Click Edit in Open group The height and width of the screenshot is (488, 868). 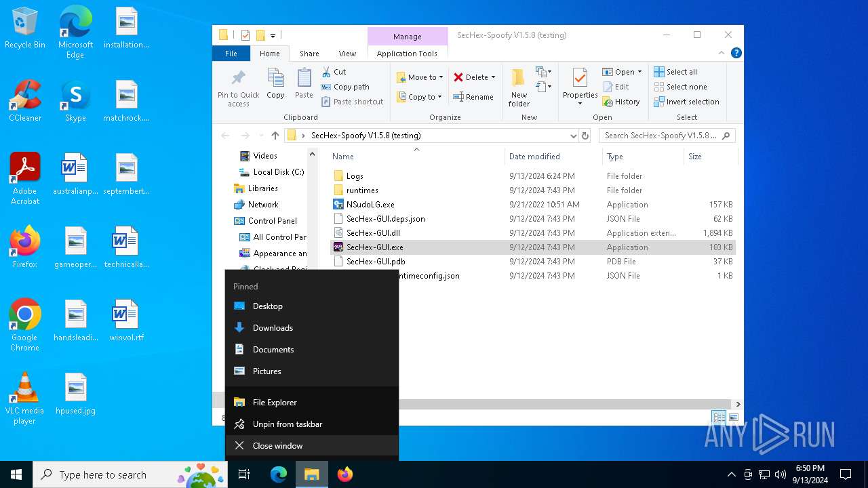[616, 87]
